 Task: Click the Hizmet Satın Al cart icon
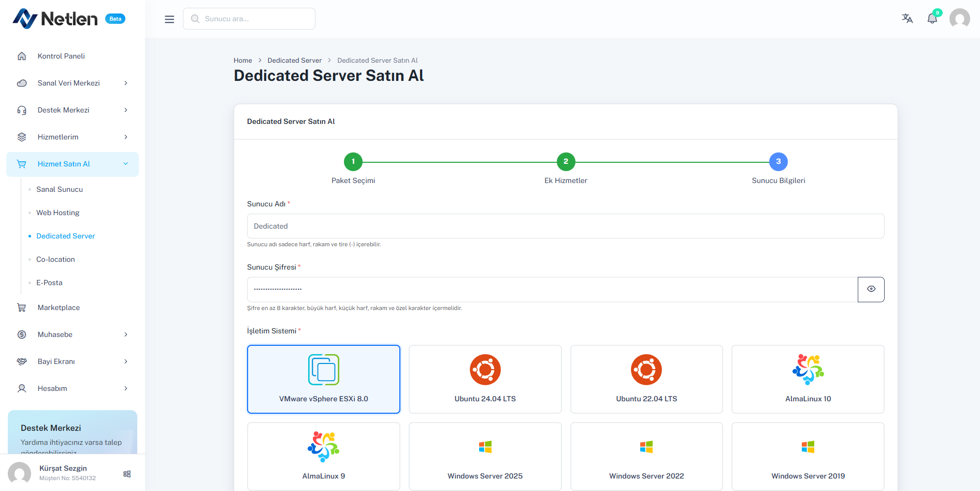22,164
